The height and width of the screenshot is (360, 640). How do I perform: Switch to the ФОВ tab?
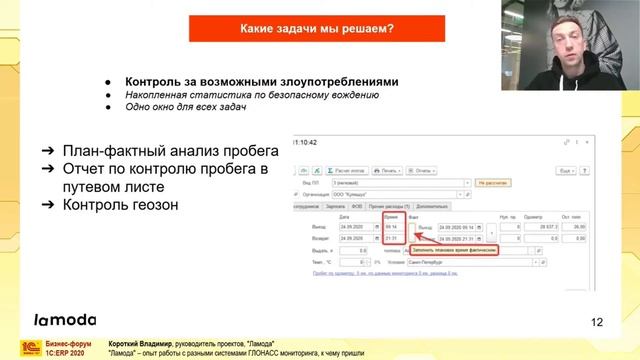357,207
